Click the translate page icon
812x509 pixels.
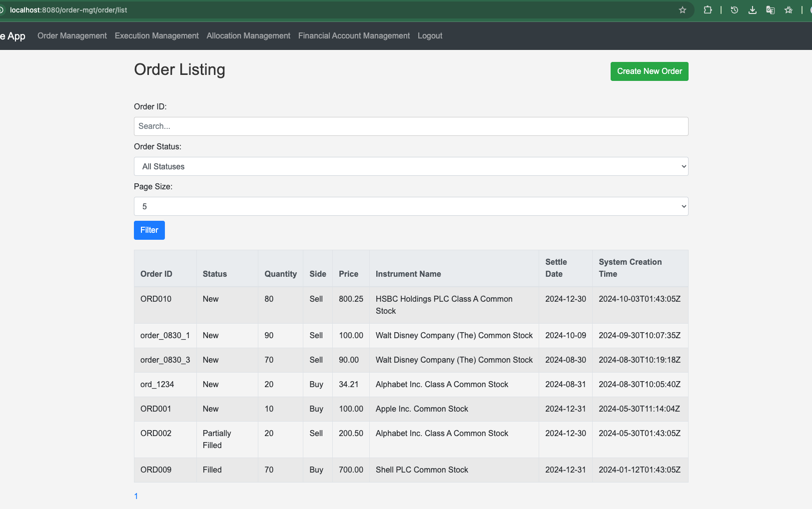[x=770, y=10]
